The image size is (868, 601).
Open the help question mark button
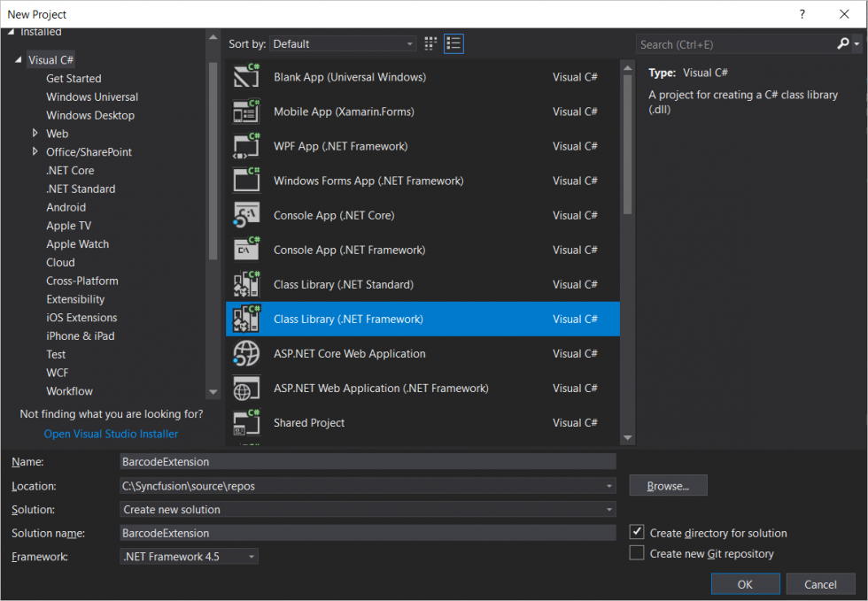[x=802, y=14]
